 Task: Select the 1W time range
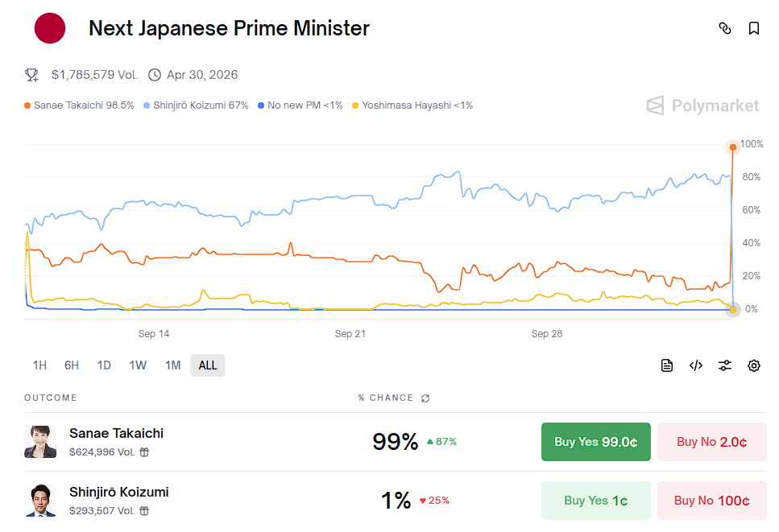[x=138, y=365]
